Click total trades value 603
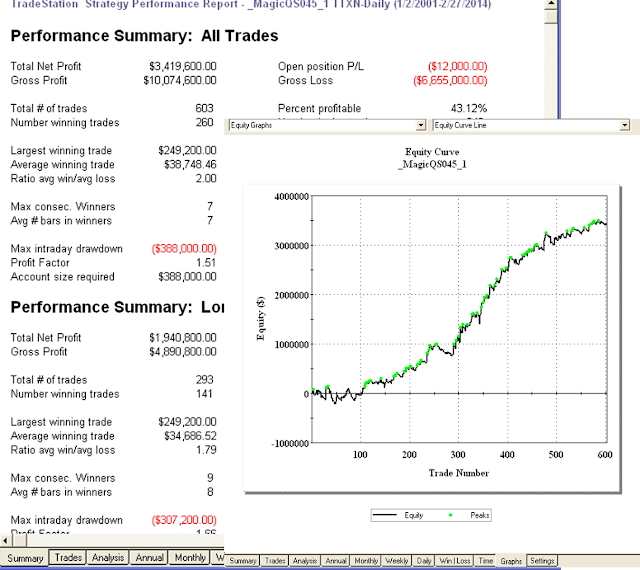This screenshot has width=640, height=570. click(x=204, y=109)
